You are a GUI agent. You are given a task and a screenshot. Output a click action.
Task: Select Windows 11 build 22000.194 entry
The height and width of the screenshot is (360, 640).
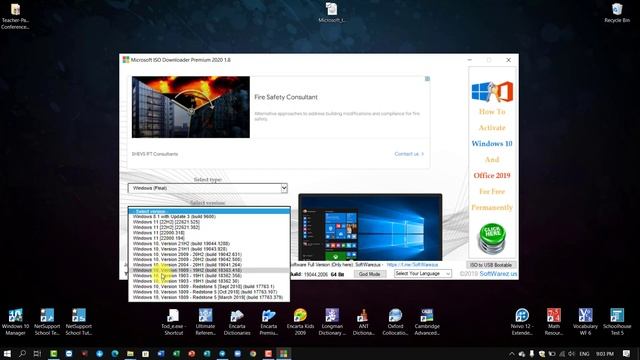pyautogui.click(x=209, y=238)
